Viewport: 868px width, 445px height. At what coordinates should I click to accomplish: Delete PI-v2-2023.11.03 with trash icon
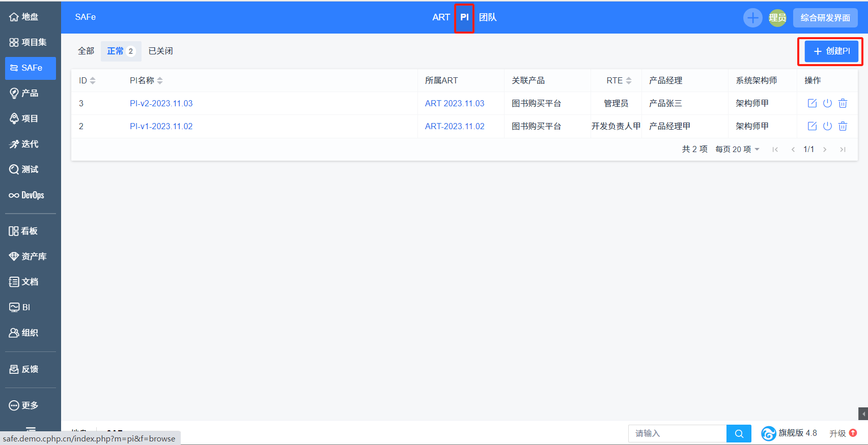click(843, 103)
